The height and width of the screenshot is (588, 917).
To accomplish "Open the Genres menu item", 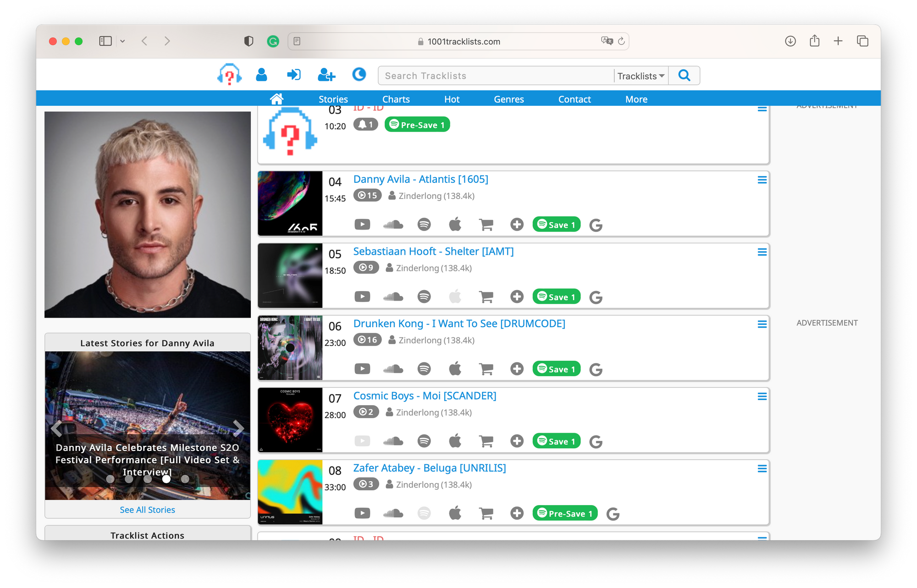I will (508, 99).
